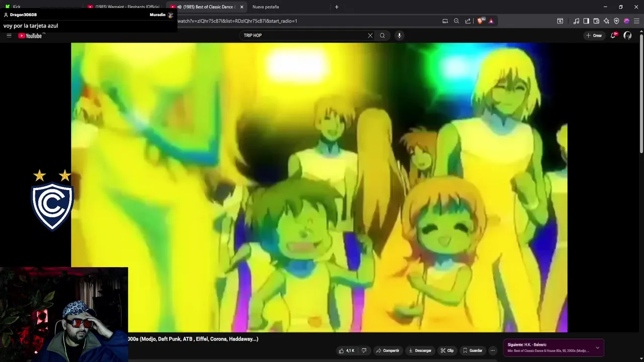
Task: Mute the Best of Classic Dance tab audio
Action: [x=179, y=7]
